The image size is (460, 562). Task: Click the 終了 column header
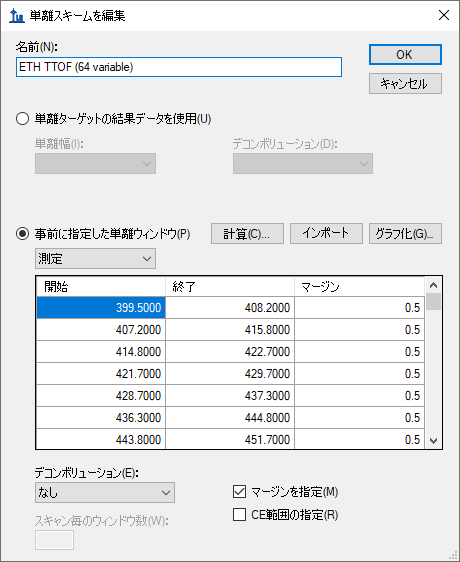coord(230,287)
